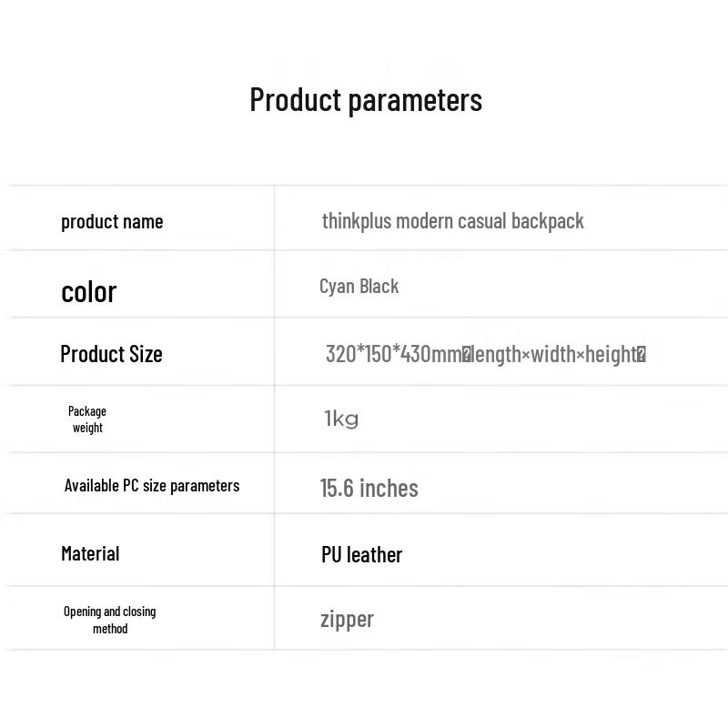Click the "Cyan Black" color value
Image resolution: width=728 pixels, height=728 pixels.
(x=359, y=287)
